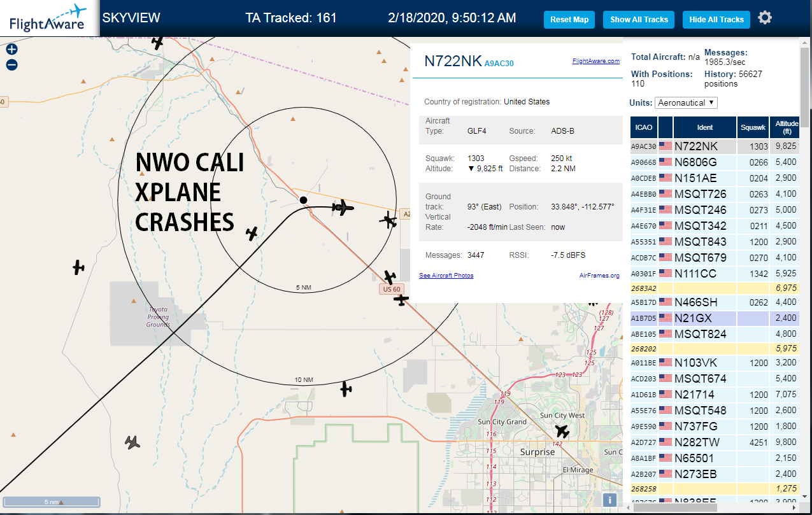Select the MSQT342 aircraft row
This screenshot has height=515, width=812.
(x=715, y=225)
